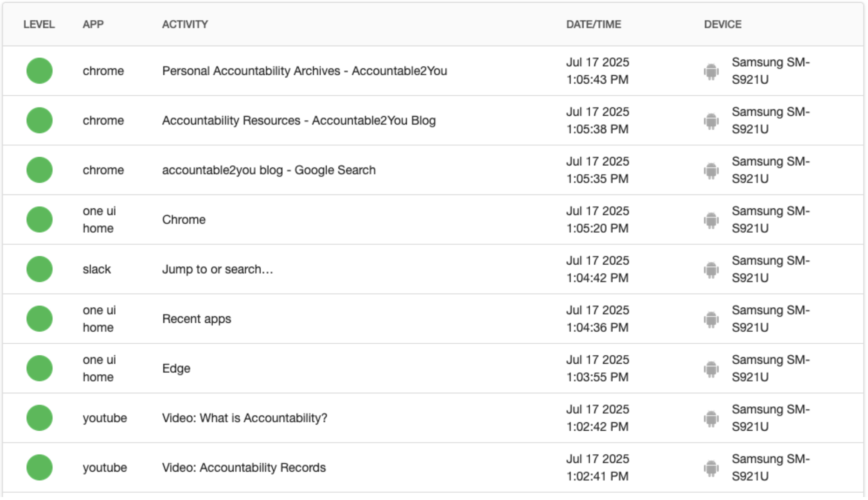This screenshot has height=500, width=868.
Task: Click 'youtube' cell for Accountability Records row
Action: tap(105, 468)
